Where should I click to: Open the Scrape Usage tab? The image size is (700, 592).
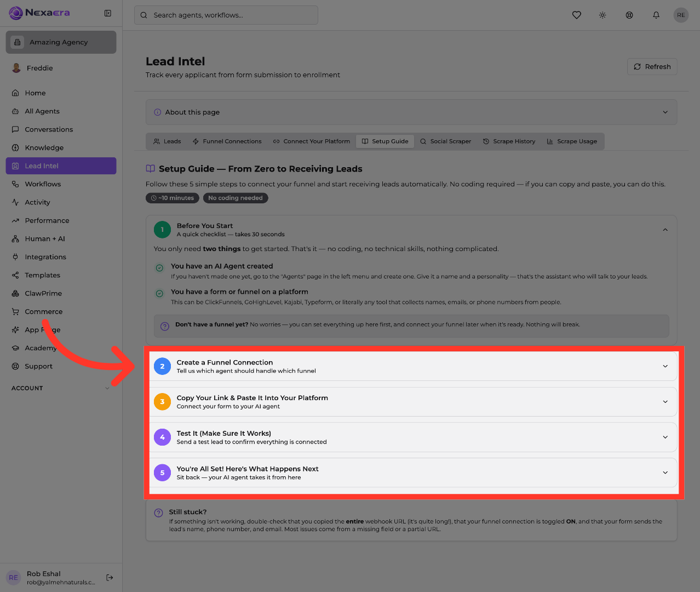[x=572, y=141]
